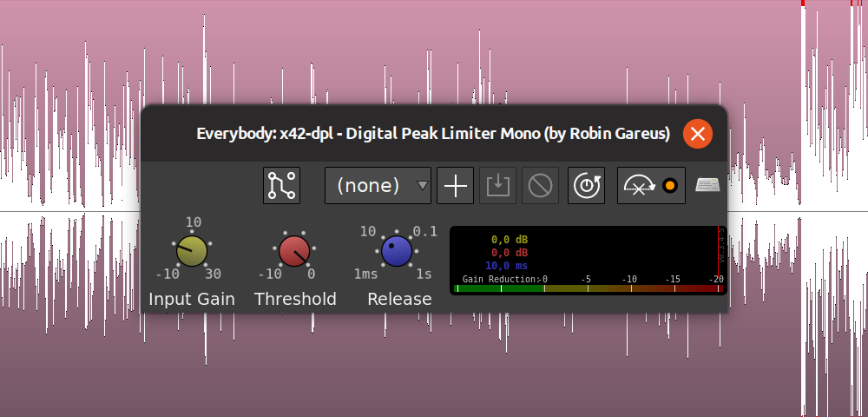The width and height of the screenshot is (868, 417).
Task: Click the Input Gain label
Action: 192,299
